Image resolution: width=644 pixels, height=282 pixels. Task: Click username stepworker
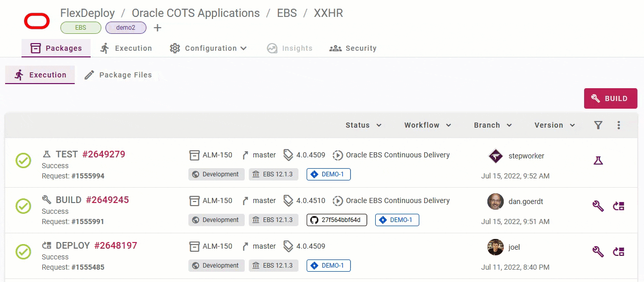(x=526, y=156)
